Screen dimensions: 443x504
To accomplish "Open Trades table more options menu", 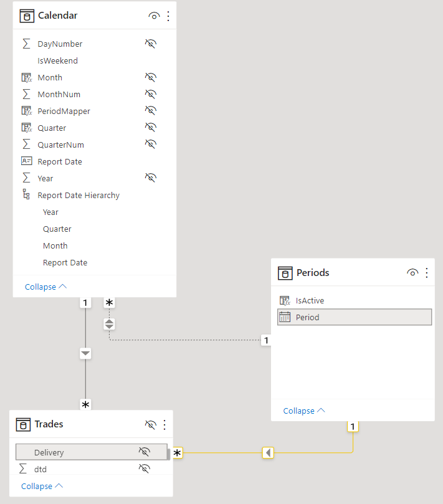I will (164, 425).
